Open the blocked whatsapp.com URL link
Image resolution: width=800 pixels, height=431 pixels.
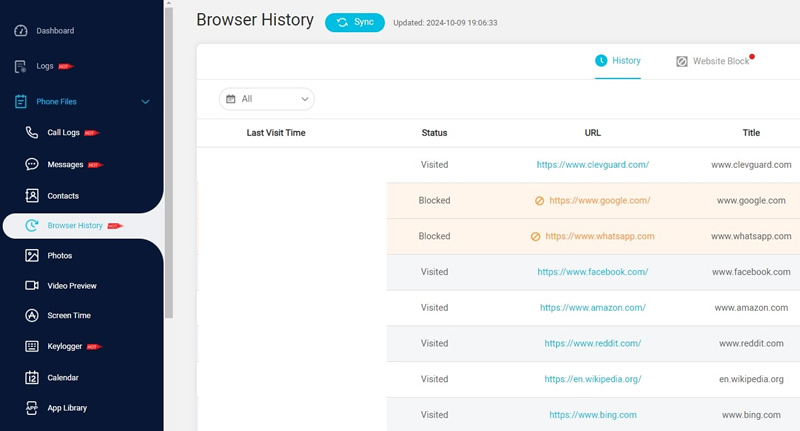coord(599,236)
